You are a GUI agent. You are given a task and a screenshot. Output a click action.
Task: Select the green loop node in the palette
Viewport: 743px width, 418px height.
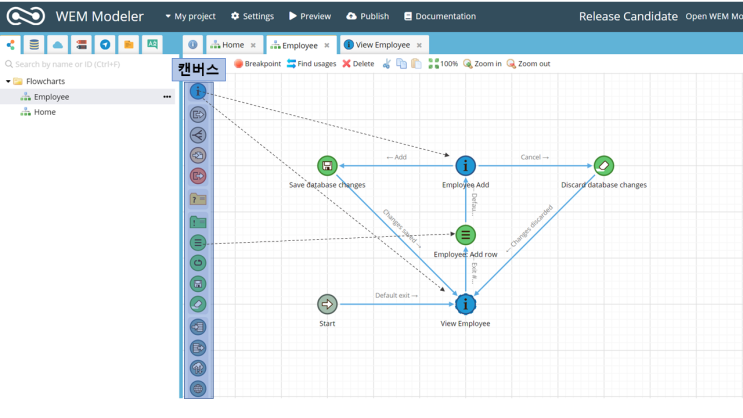(x=198, y=263)
